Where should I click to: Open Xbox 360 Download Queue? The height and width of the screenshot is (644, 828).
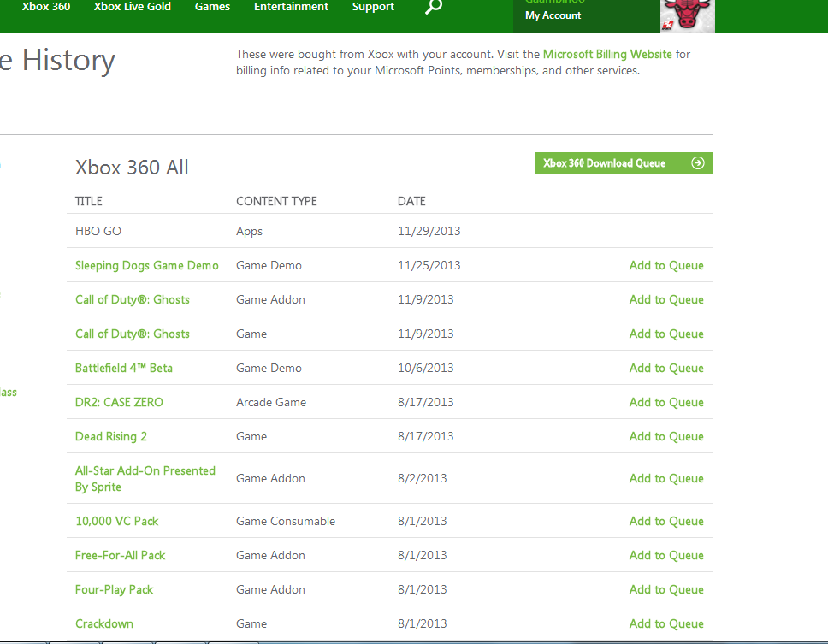click(x=624, y=163)
